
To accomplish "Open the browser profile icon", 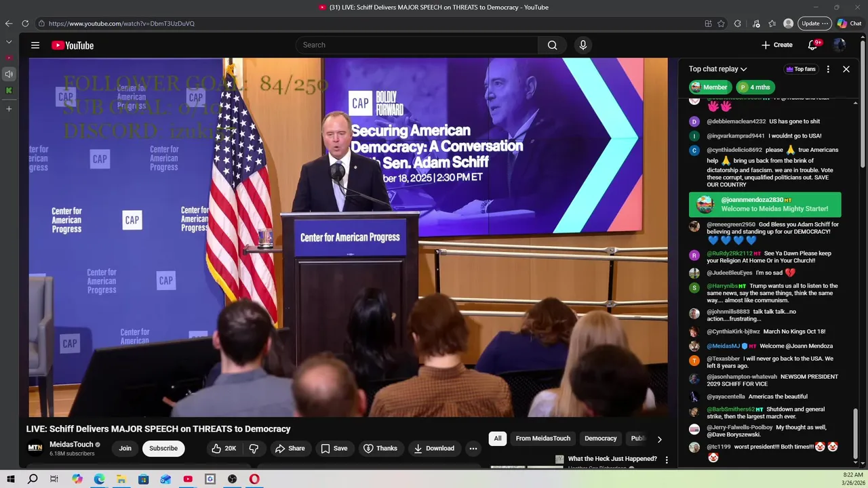I will tap(788, 24).
